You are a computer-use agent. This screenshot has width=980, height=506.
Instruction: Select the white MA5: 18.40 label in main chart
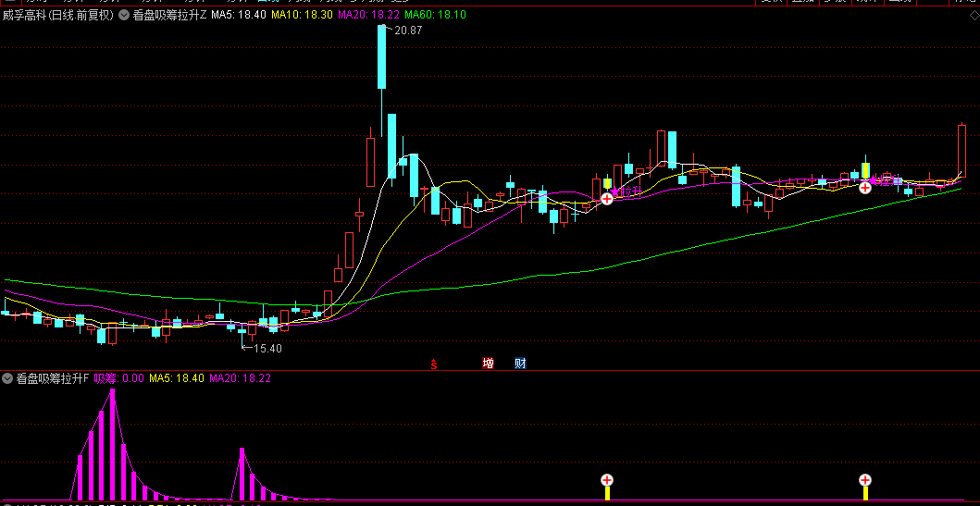[x=239, y=15]
